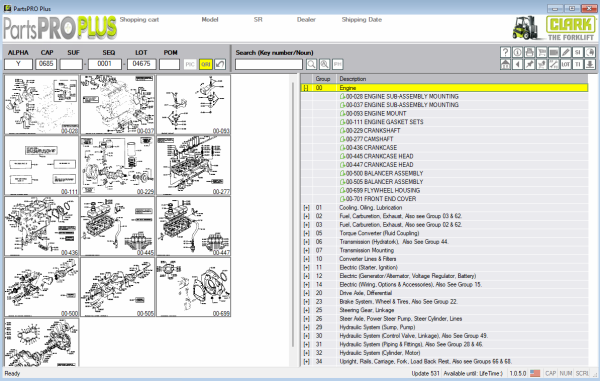The image size is (600, 381).
Task: Click the Description column header
Action: (462, 79)
